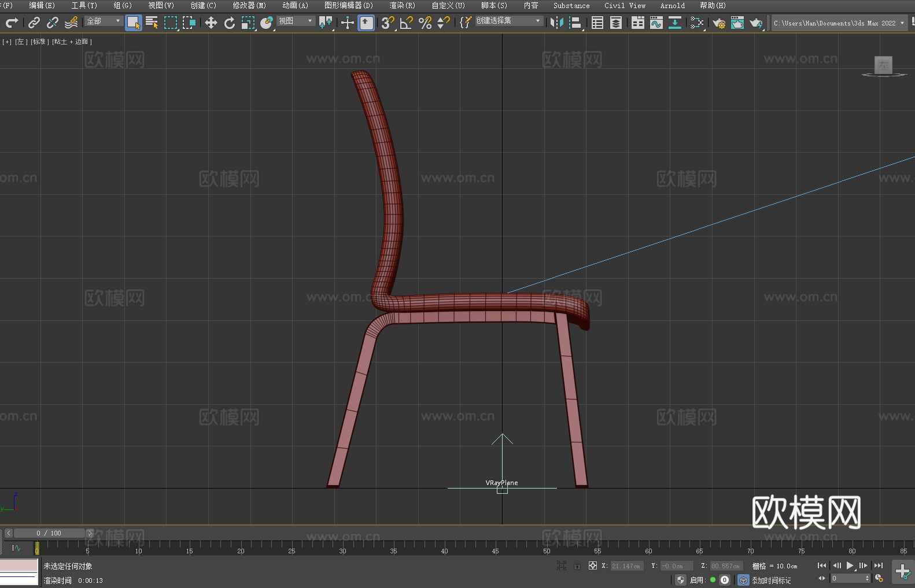Click the [标准] viewport quality label
The image size is (915, 588).
click(x=39, y=42)
